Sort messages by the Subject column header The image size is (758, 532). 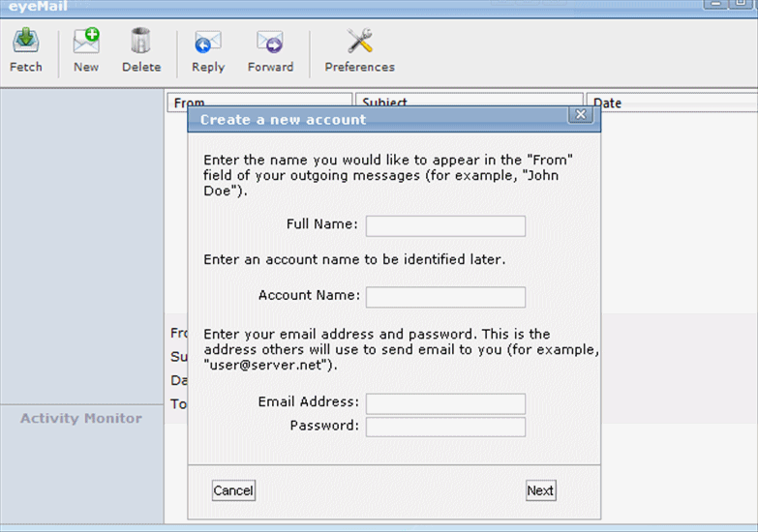[470, 102]
